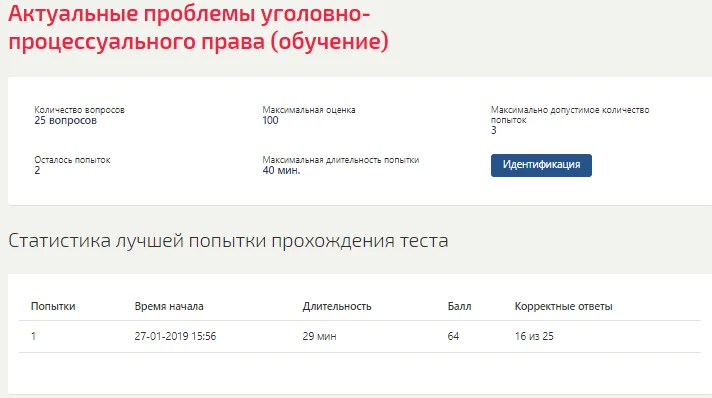Select the page title Актуальные проблемы уголовно-процессуального права
This screenshot has height=398, width=712.
(198, 27)
